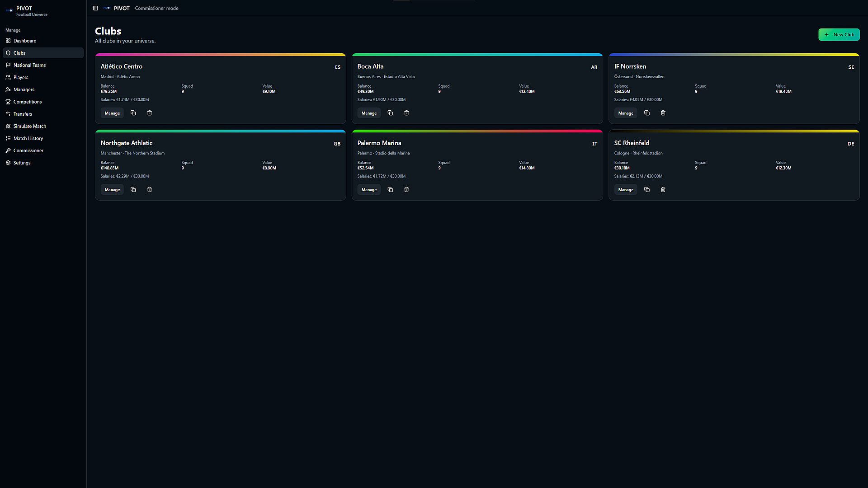
Task: Delete the Atlético Centro club
Action: (150, 113)
